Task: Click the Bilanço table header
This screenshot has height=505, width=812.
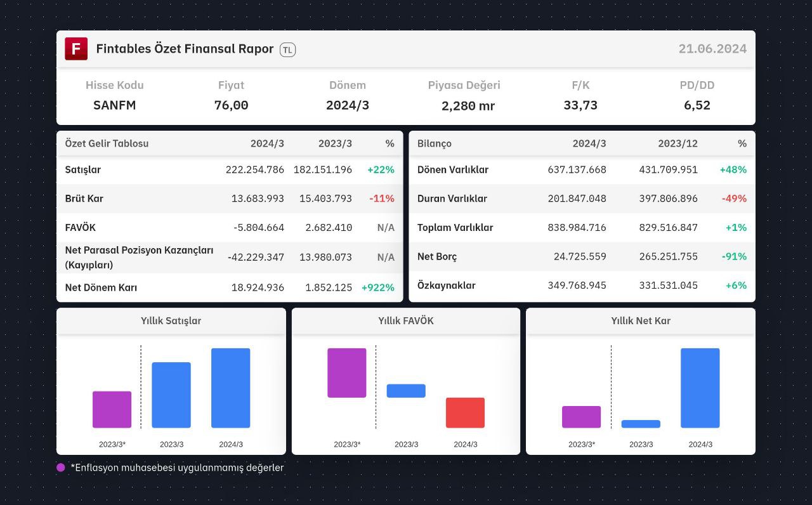Action: point(435,143)
